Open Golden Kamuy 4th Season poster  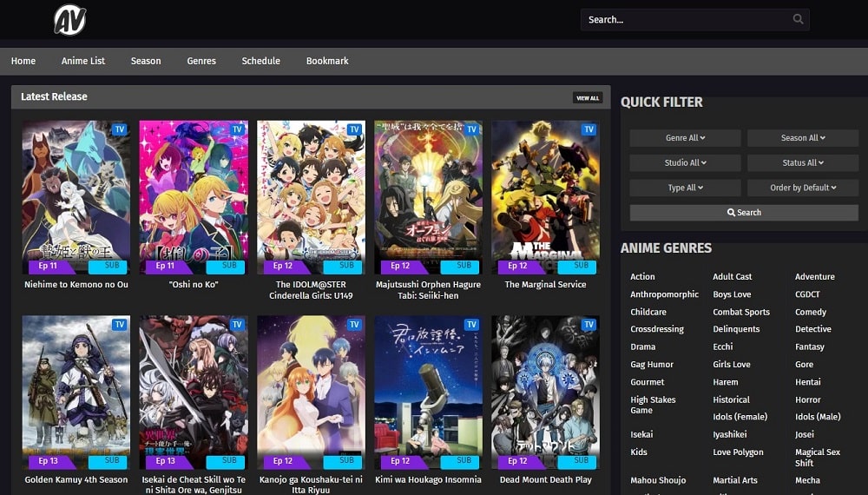tap(76, 392)
